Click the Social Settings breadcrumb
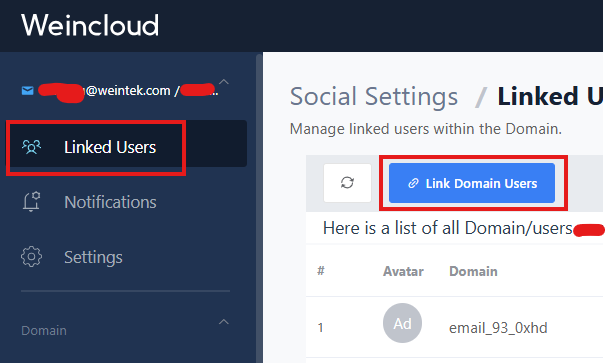 coord(374,96)
